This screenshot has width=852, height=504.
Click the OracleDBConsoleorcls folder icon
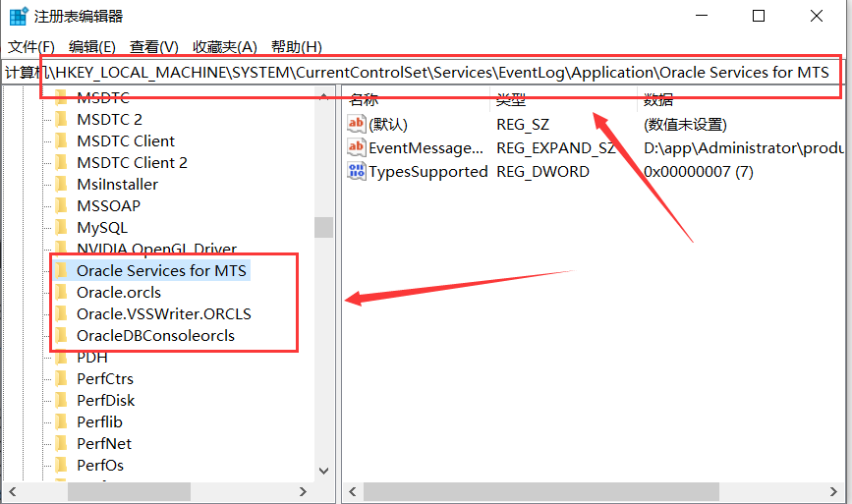point(61,336)
